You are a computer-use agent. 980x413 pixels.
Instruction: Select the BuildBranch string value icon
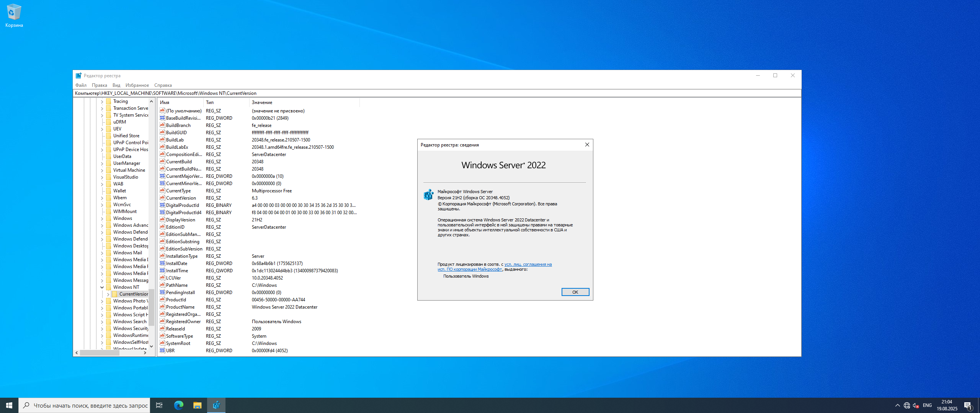(162, 125)
